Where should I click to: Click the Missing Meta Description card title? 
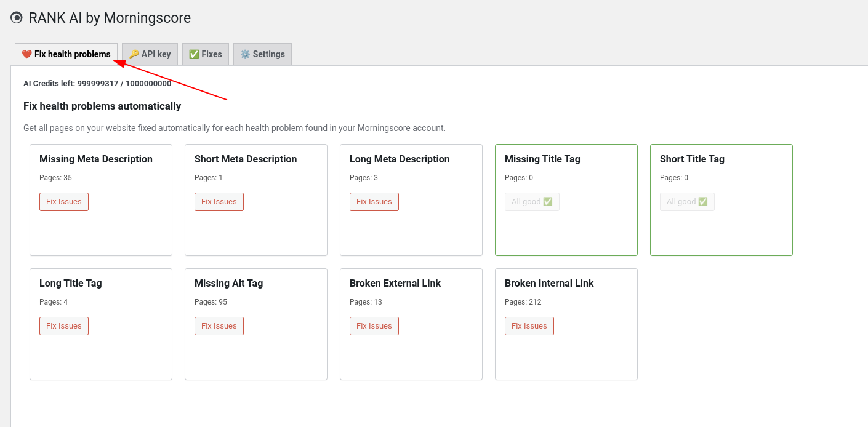[x=96, y=159]
